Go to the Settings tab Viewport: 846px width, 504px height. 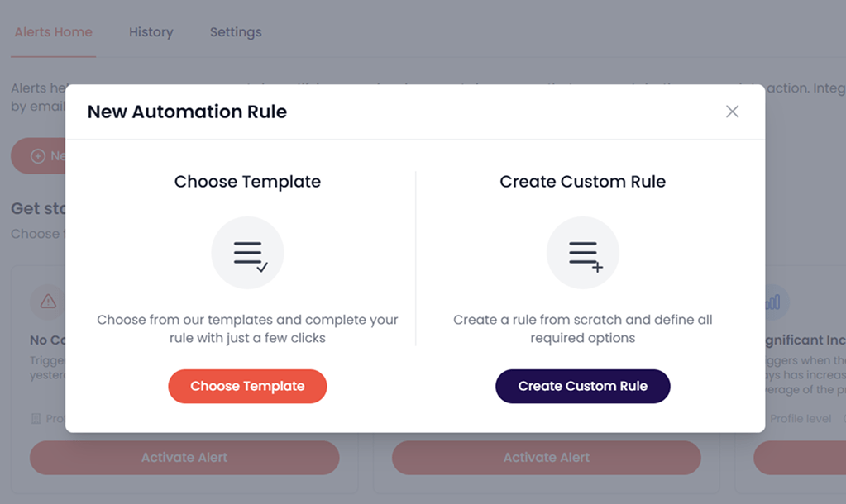point(236,32)
